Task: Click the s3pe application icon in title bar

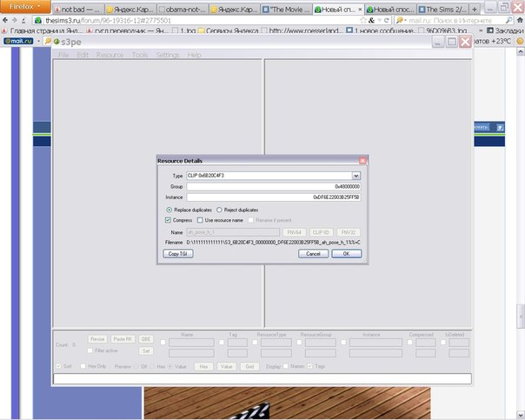Action: point(58,41)
